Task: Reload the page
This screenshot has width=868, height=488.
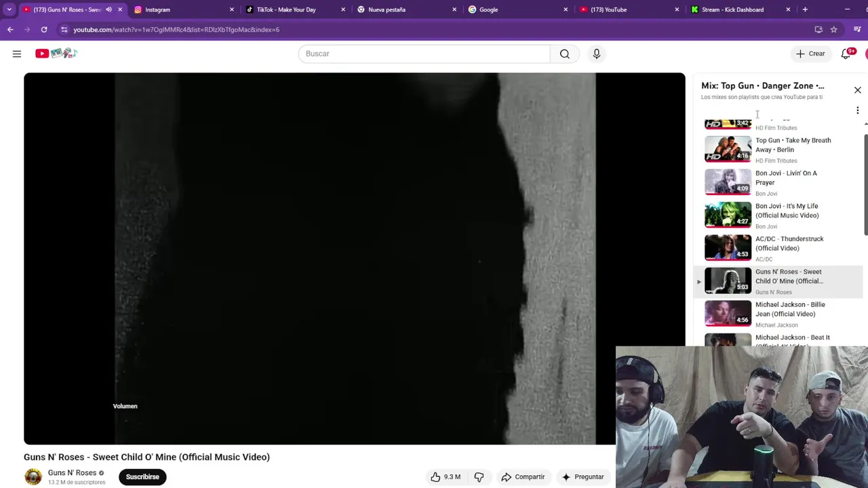Action: pyautogui.click(x=44, y=30)
